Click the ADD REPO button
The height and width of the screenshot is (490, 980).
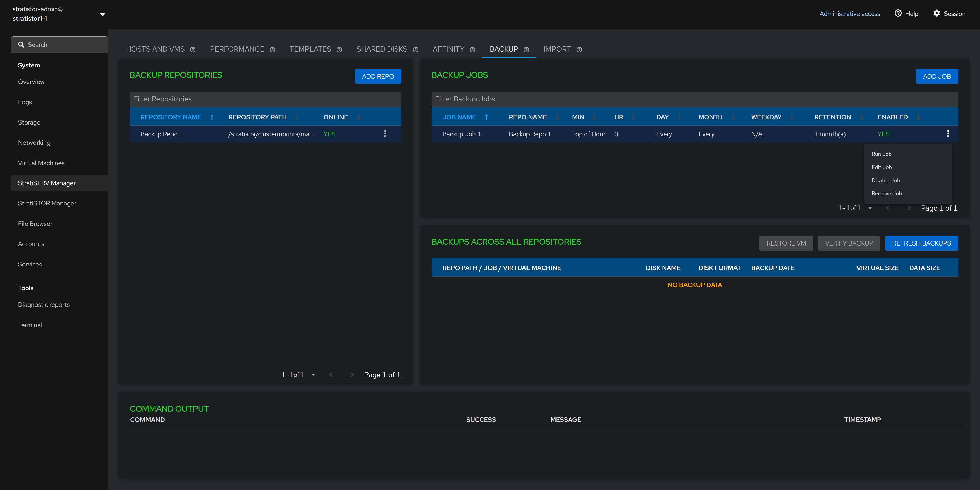pyautogui.click(x=377, y=76)
